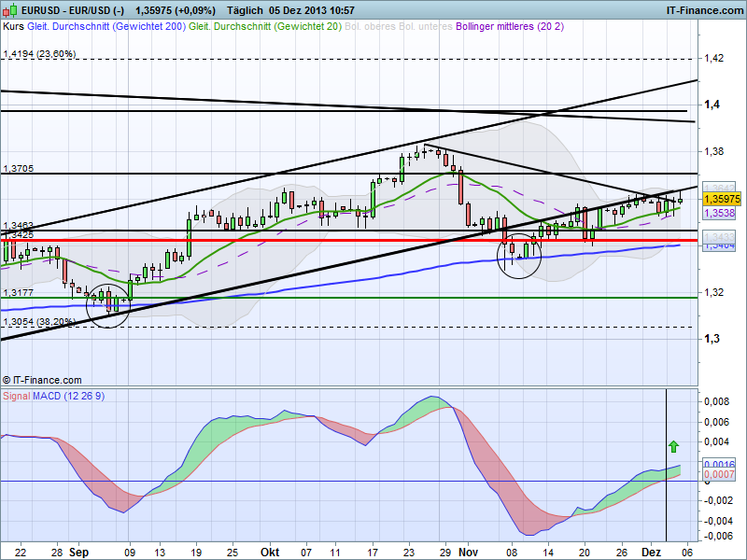Screen dimensions: 747x560
Task: Click the 1,4194 (23,60%) Fibonacci label
Action: 39,54
